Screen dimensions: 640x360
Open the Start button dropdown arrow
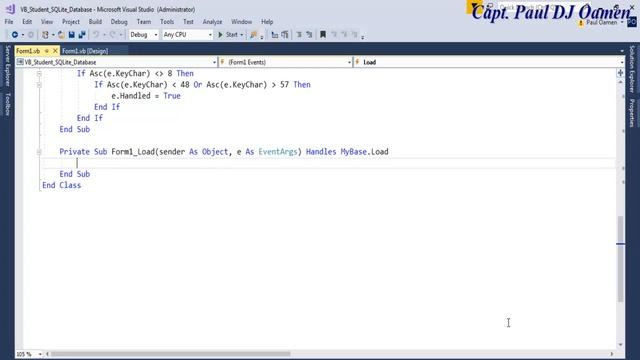click(242, 35)
